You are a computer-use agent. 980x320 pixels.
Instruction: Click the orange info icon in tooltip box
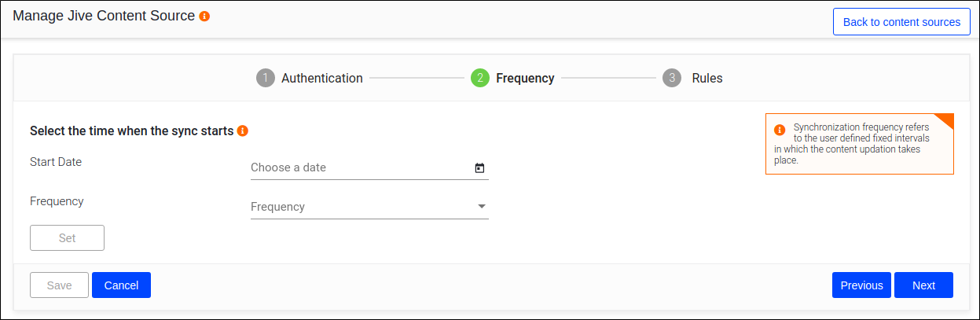(x=780, y=130)
